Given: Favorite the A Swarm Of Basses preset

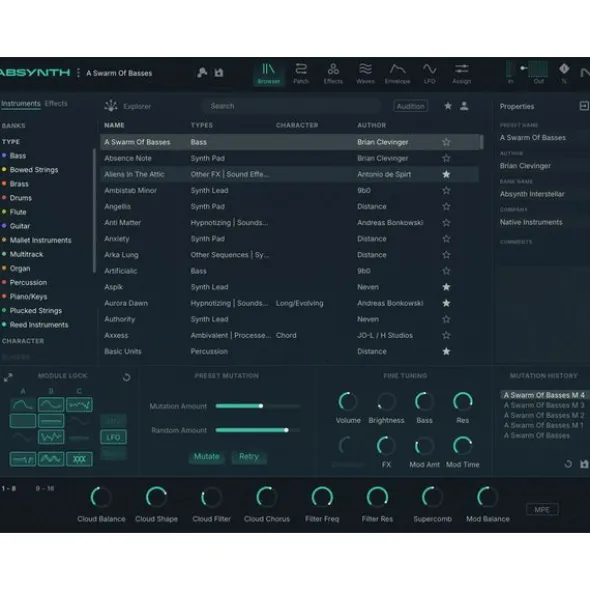Looking at the screenshot, I should tap(446, 142).
